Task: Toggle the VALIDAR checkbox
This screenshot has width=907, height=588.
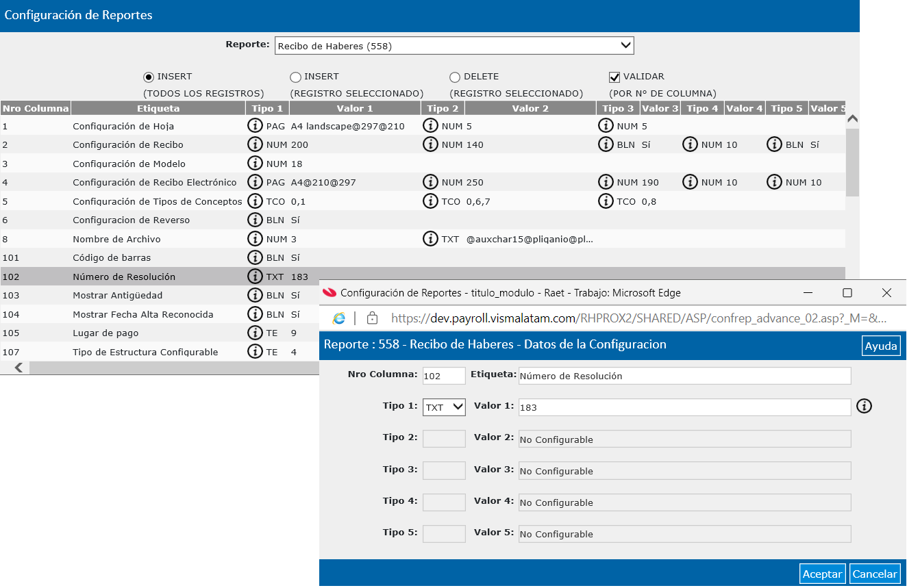Action: click(x=614, y=77)
